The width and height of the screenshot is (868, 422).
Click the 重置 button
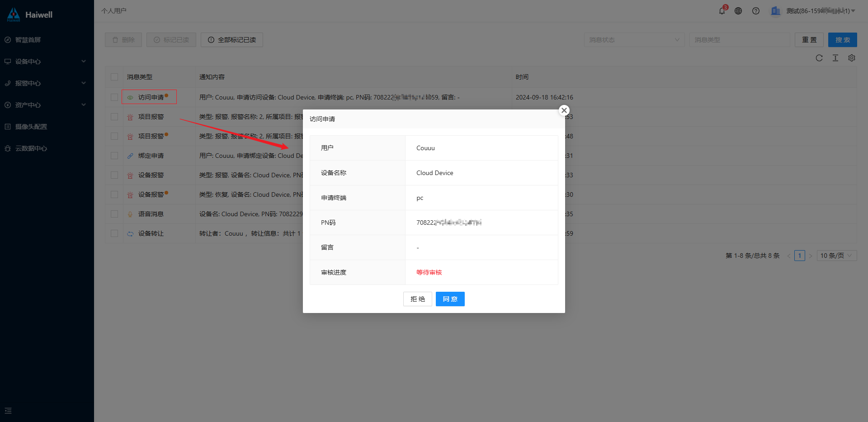pyautogui.click(x=809, y=40)
